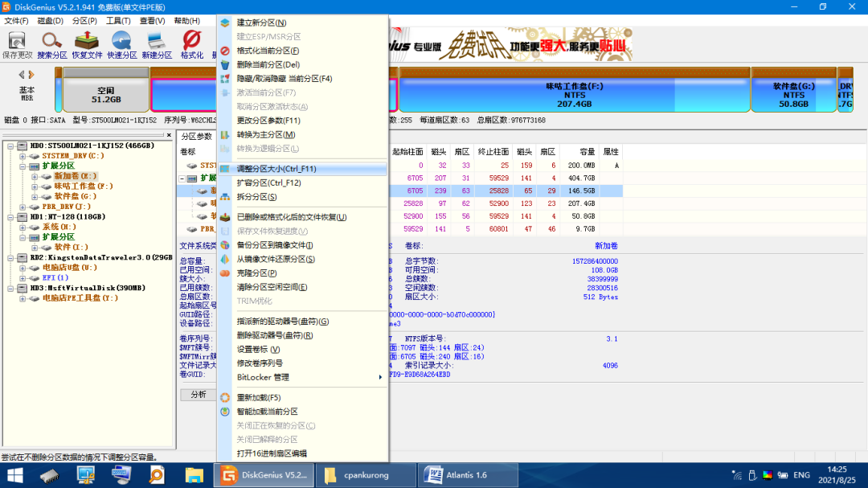Image resolution: width=868 pixels, height=488 pixels.
Task: Click the Format (格式化) toolbar icon
Action: click(191, 45)
